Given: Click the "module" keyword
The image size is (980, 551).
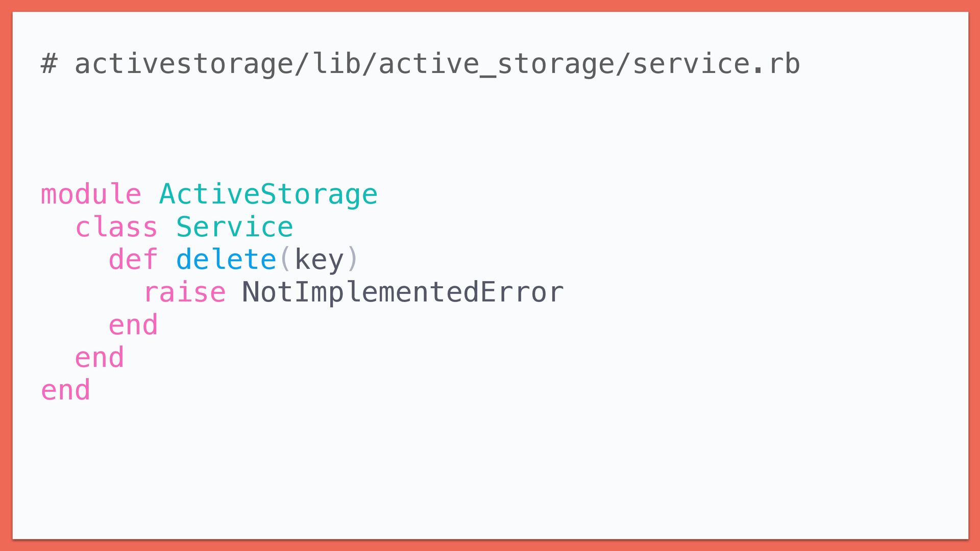Looking at the screenshot, I should point(91,195).
